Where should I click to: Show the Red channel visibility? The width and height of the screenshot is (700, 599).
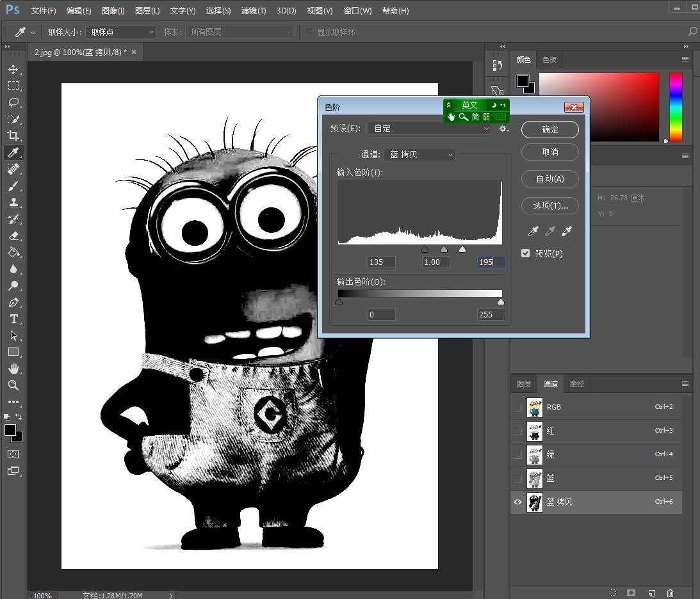(x=517, y=431)
